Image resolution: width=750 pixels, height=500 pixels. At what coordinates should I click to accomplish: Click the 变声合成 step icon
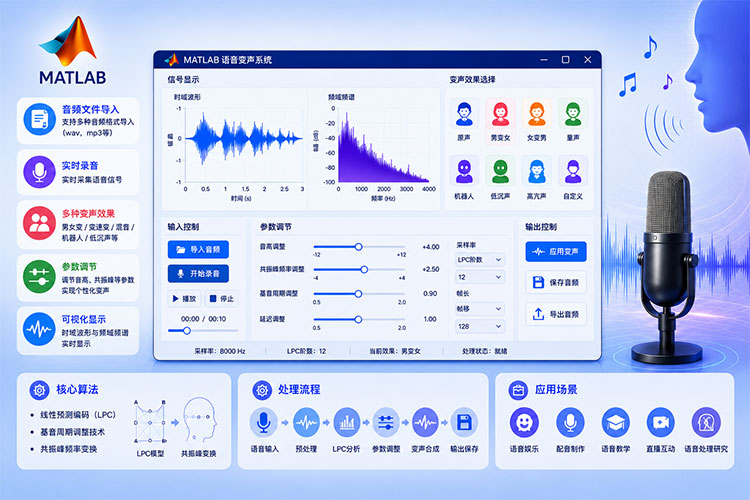425,422
